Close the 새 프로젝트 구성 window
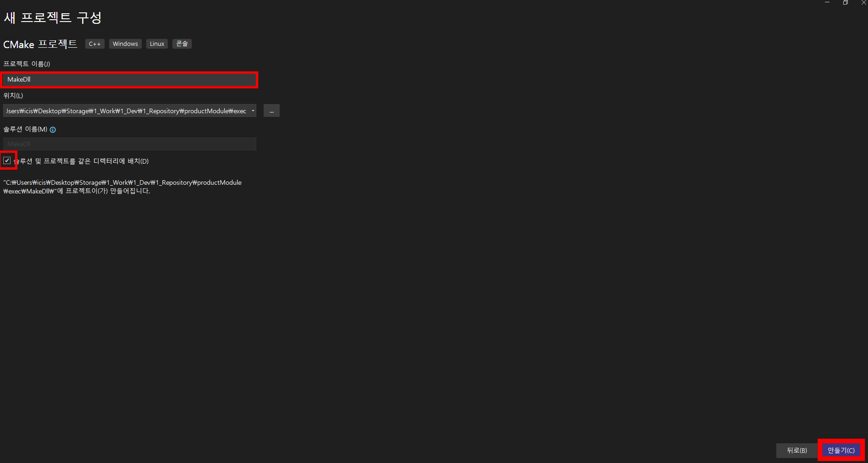This screenshot has width=868, height=463. 864,2
